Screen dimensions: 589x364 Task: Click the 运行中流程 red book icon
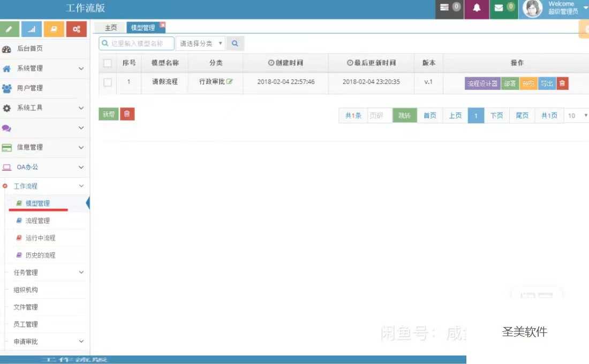click(x=19, y=238)
